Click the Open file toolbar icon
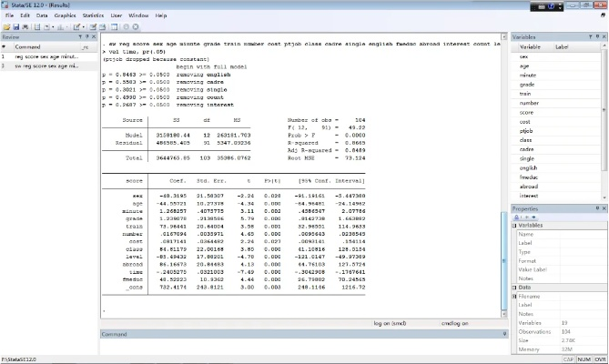The width and height of the screenshot is (609, 364). [5, 27]
